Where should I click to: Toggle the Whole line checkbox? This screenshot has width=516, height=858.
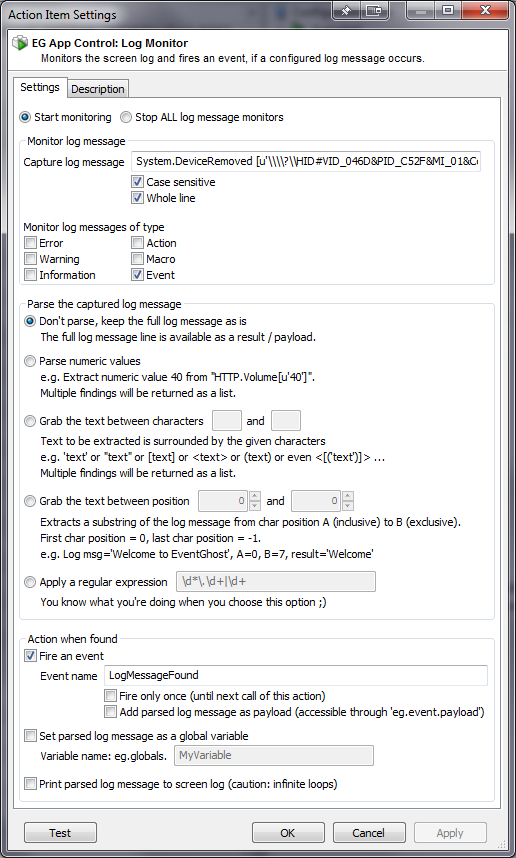coord(137,198)
